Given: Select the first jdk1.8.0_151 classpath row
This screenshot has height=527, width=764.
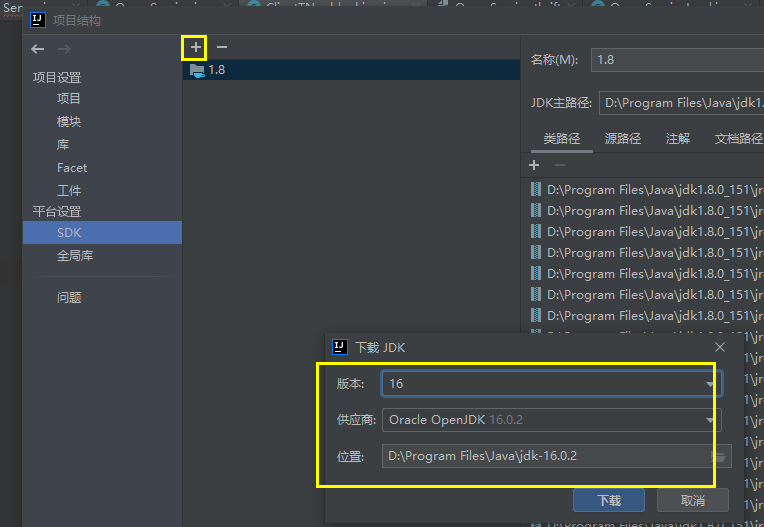Looking at the screenshot, I should (647, 189).
